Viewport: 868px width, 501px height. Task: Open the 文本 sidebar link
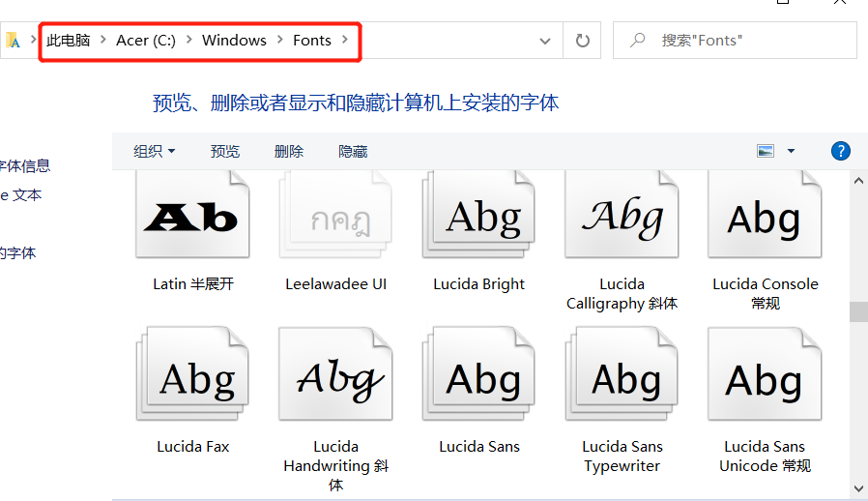click(x=21, y=195)
